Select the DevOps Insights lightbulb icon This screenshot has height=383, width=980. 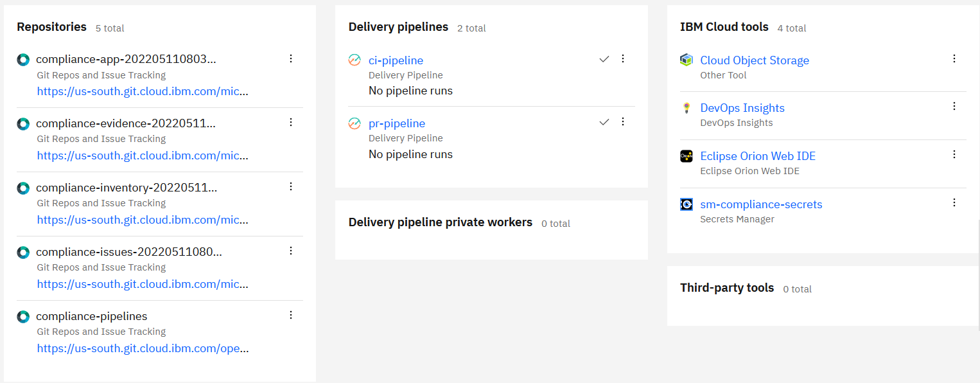click(x=686, y=108)
